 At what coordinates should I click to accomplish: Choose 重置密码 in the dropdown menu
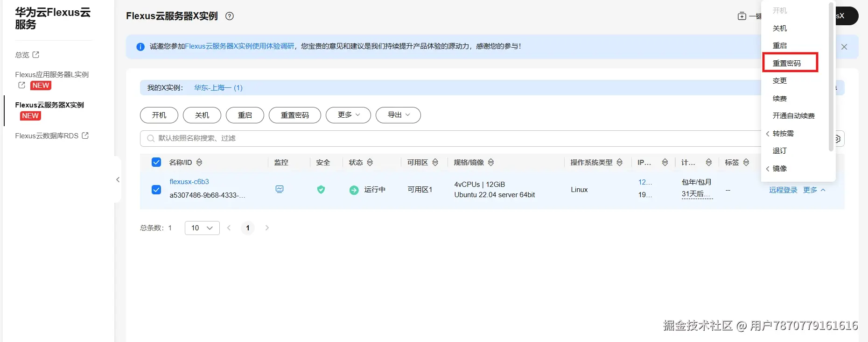(x=787, y=63)
